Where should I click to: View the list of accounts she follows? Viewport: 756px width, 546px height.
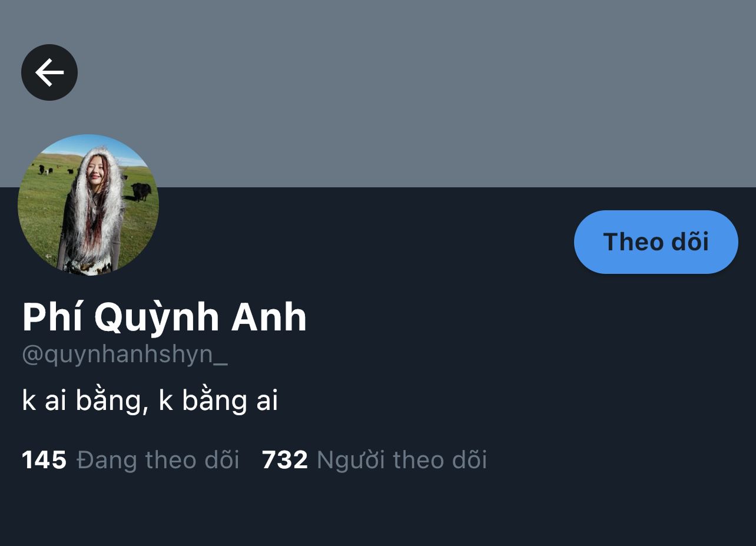(x=131, y=460)
